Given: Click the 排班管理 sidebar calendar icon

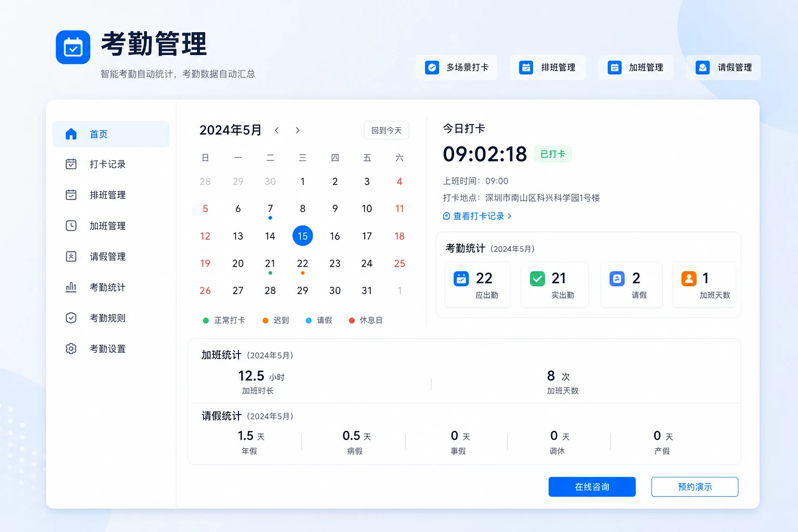Looking at the screenshot, I should (71, 195).
